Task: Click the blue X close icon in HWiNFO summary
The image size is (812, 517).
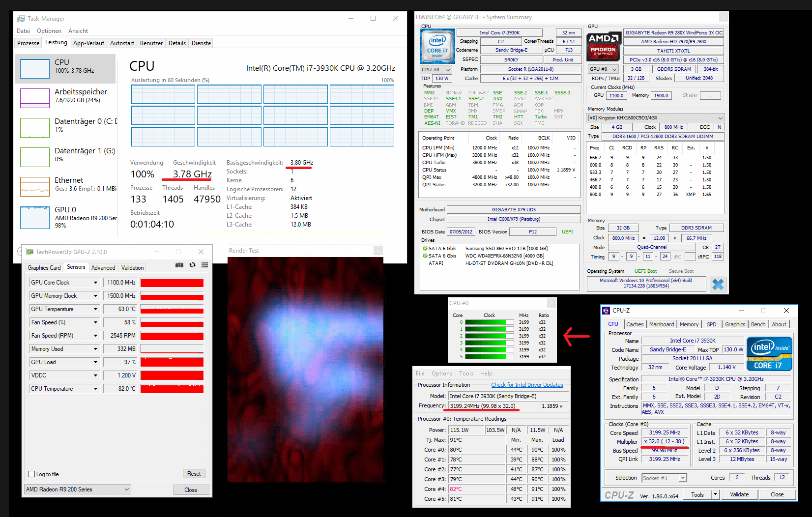Action: [x=718, y=284]
